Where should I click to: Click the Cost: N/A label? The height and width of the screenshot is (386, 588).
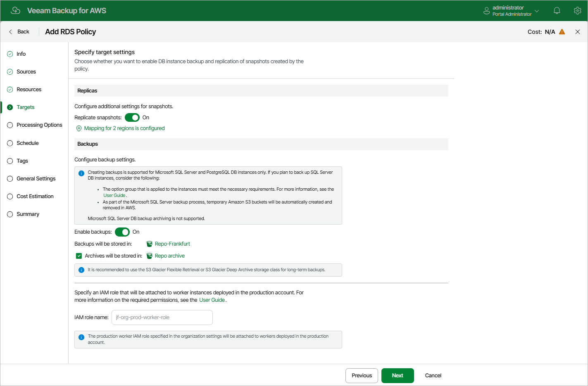541,32
